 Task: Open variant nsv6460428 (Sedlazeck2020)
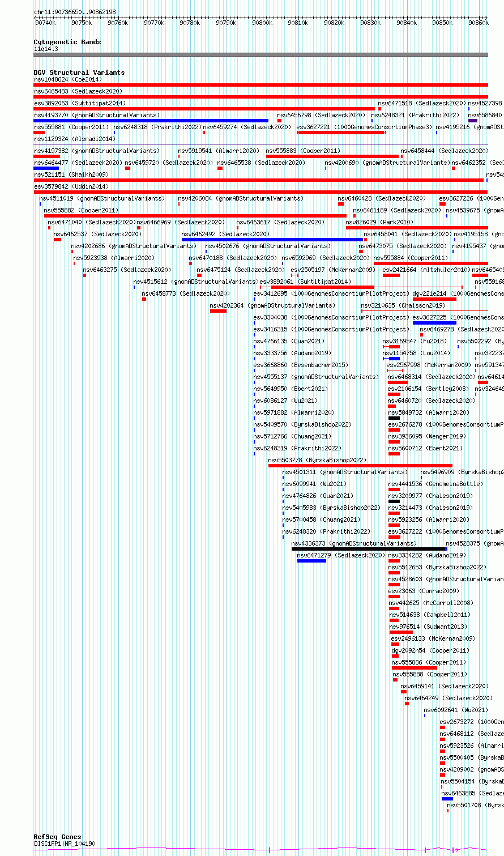click(382, 198)
